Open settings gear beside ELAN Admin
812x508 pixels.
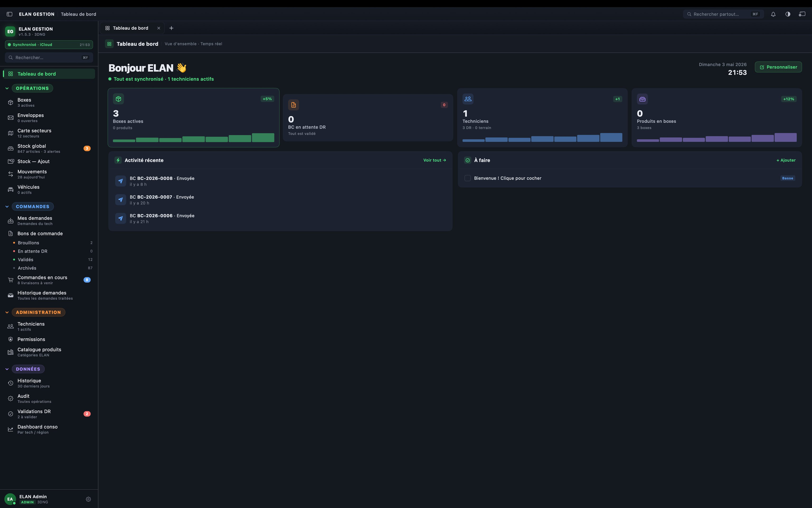click(x=88, y=499)
